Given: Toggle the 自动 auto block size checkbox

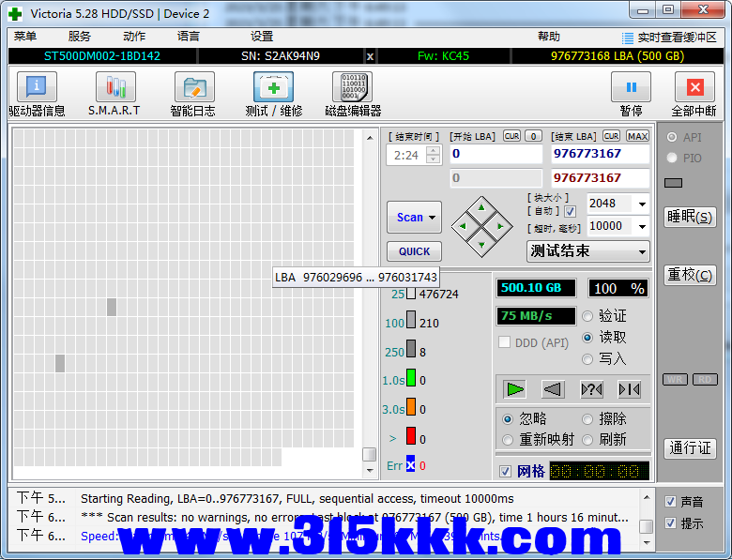Looking at the screenshot, I should pos(570,211).
